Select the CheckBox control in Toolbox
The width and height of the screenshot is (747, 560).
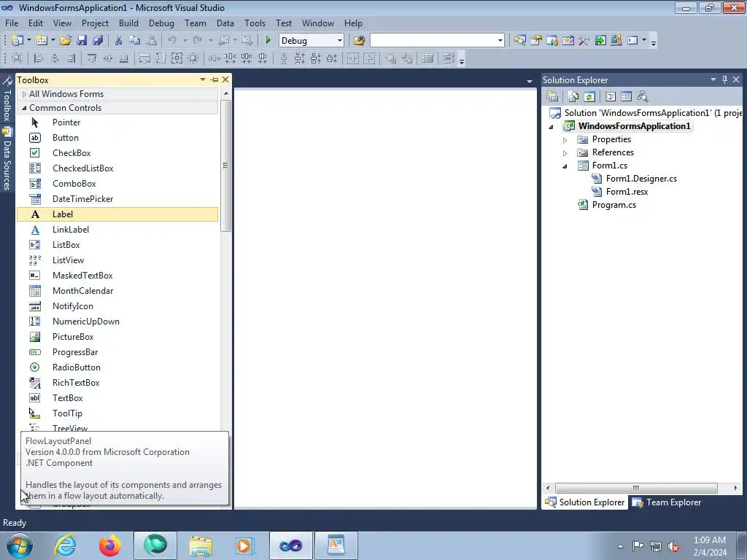[x=117, y=153]
